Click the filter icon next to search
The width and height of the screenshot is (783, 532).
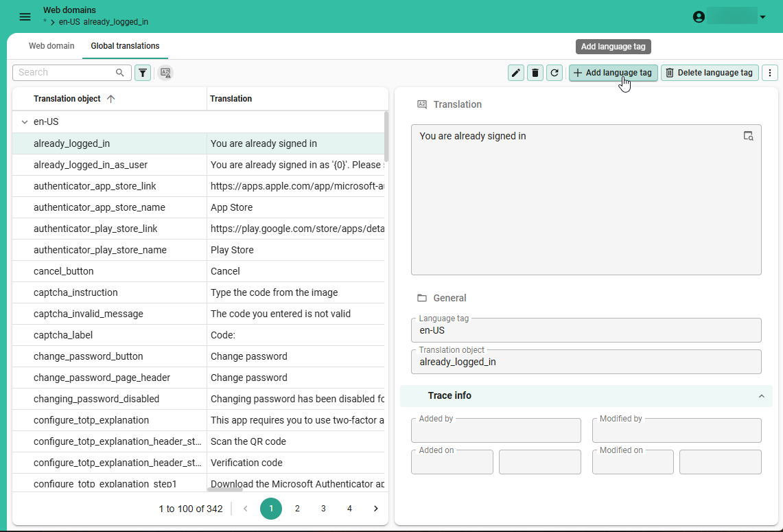point(143,73)
